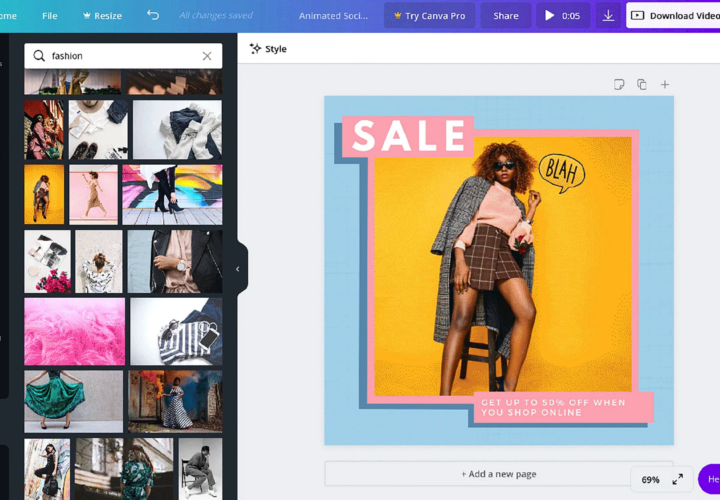The height and width of the screenshot is (500, 720).
Task: Choose the woman on pink background thumbnail
Action: pos(94,195)
